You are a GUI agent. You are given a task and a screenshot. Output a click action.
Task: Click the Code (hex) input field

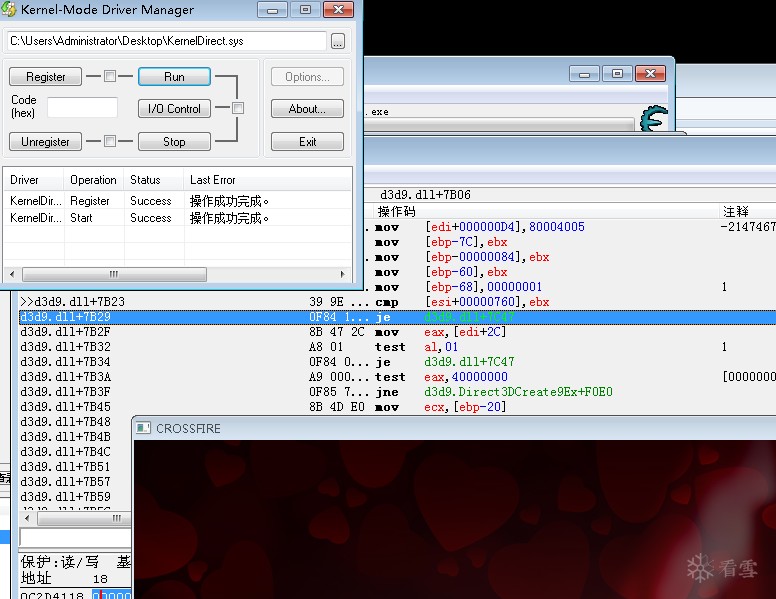tap(83, 107)
